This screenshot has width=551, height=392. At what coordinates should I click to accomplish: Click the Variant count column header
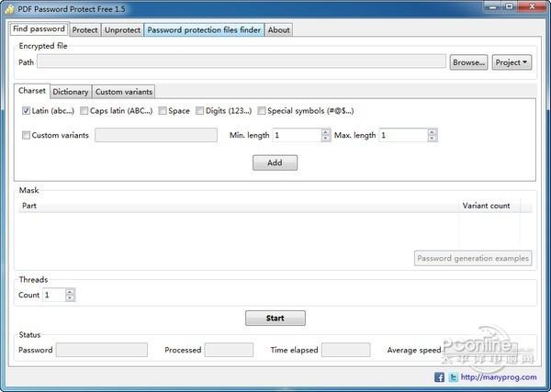489,206
